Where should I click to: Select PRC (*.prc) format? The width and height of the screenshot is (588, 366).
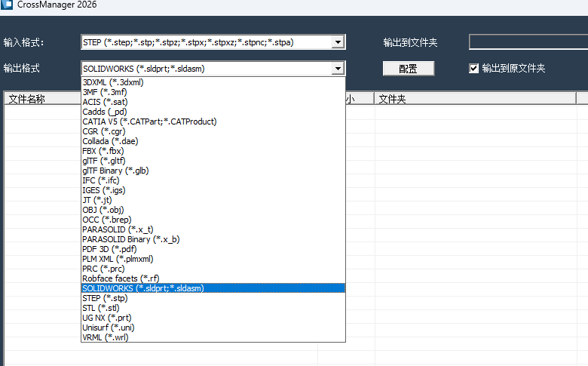(213, 269)
